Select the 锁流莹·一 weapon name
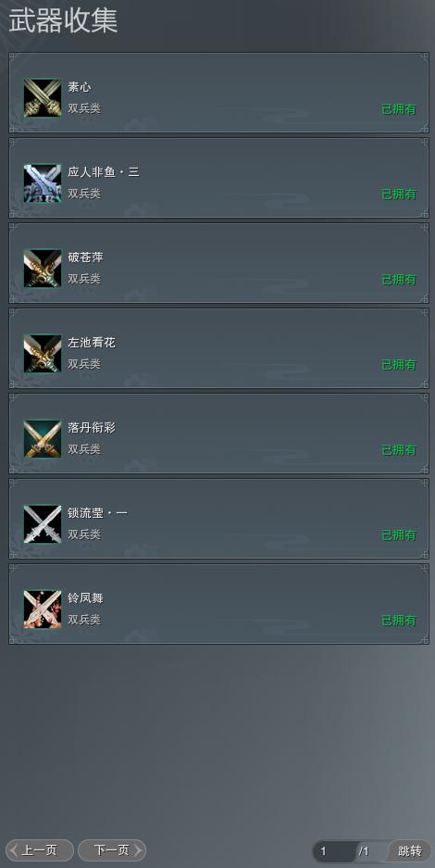The image size is (435, 868). click(x=97, y=513)
